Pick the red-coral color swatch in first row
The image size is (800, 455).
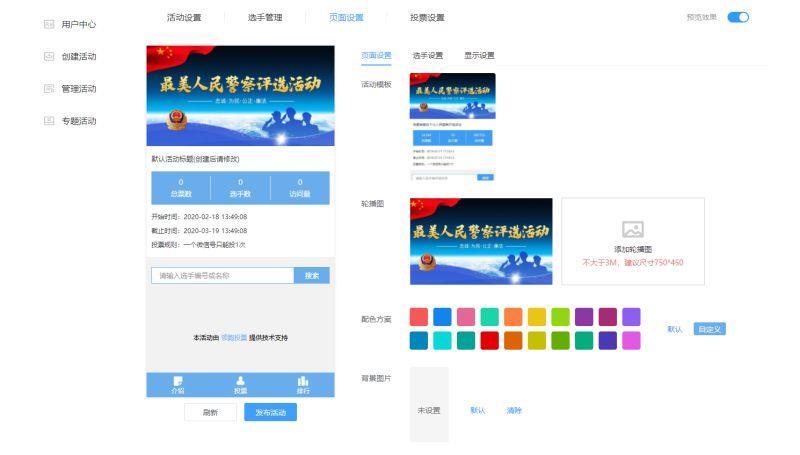click(x=419, y=316)
